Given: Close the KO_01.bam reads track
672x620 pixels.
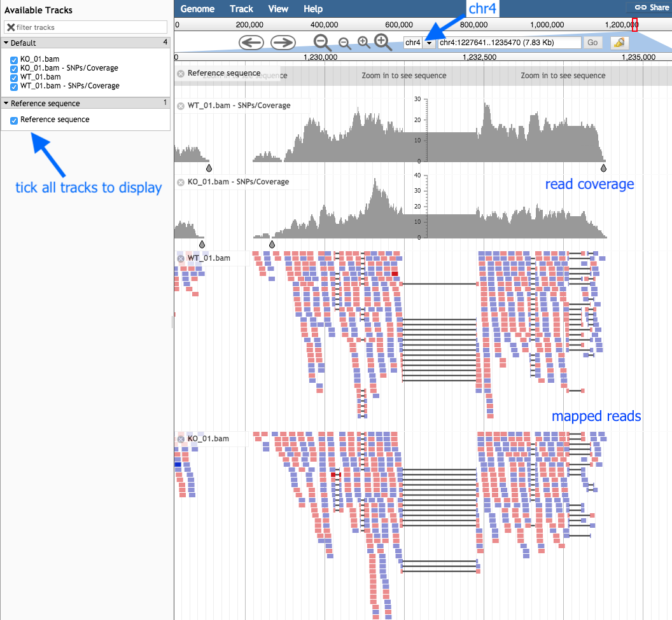Looking at the screenshot, I should pos(181,439).
